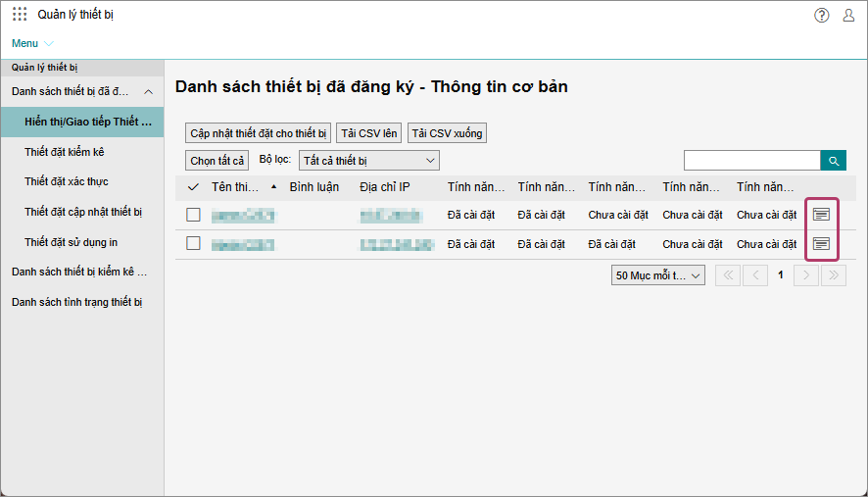The image size is (868, 497).
Task: Open the '50 Mục mỗi t...' page size dropdown
Action: point(658,275)
